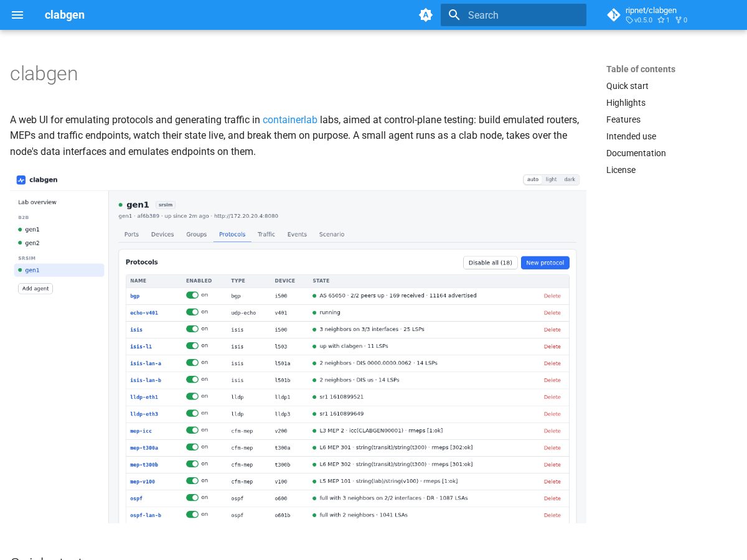747x560 pixels.
Task: Click the New protocol button
Action: pos(545,263)
